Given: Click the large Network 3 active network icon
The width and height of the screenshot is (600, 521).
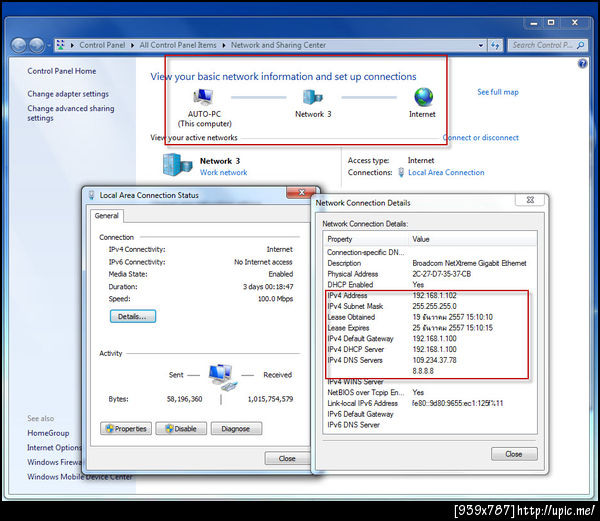Looking at the screenshot, I should click(x=177, y=164).
